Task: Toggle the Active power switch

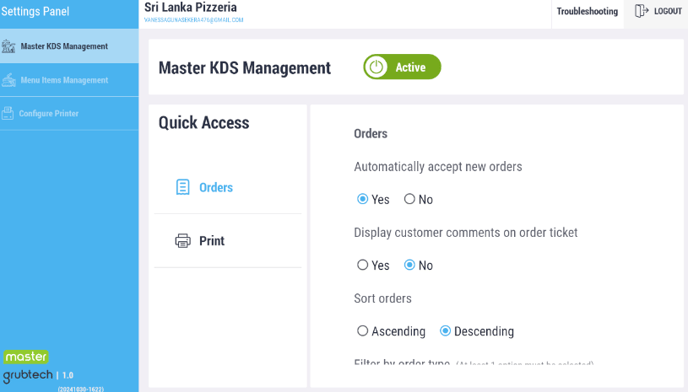Action: (x=402, y=67)
